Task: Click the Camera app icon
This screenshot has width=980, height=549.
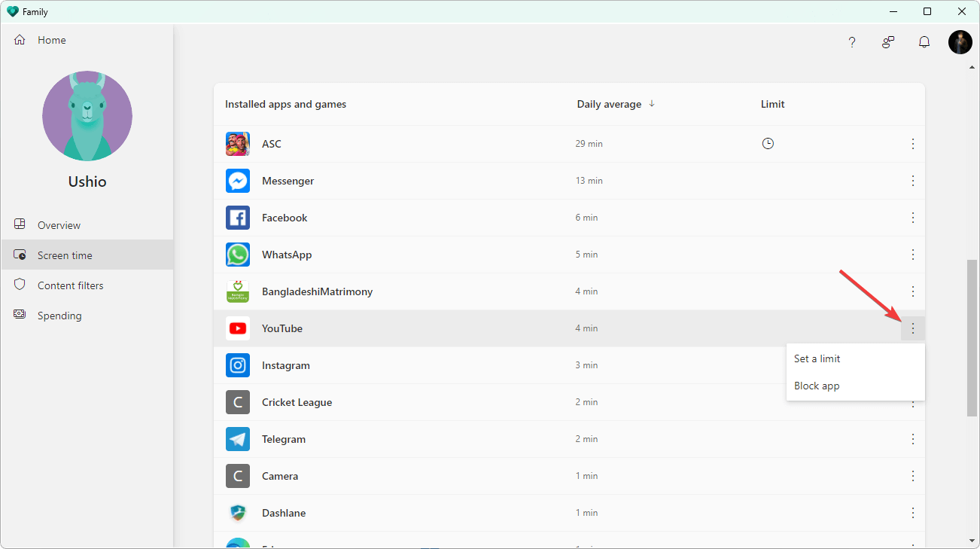Action: [238, 476]
